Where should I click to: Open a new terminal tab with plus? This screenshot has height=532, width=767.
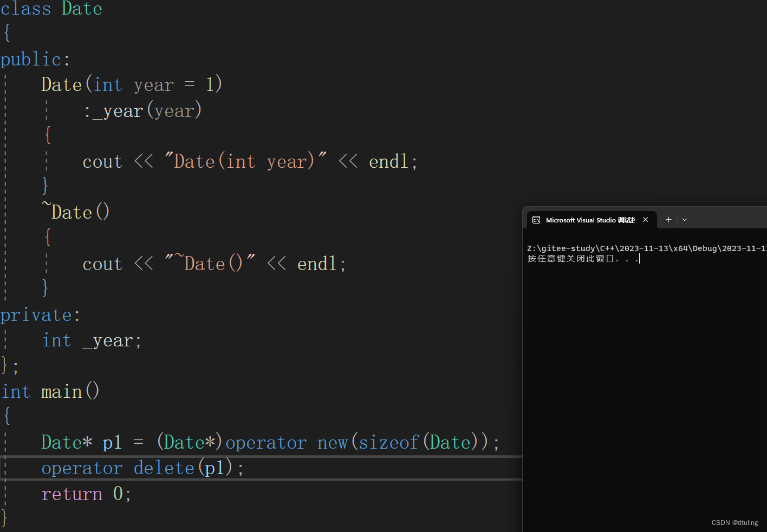[668, 220]
